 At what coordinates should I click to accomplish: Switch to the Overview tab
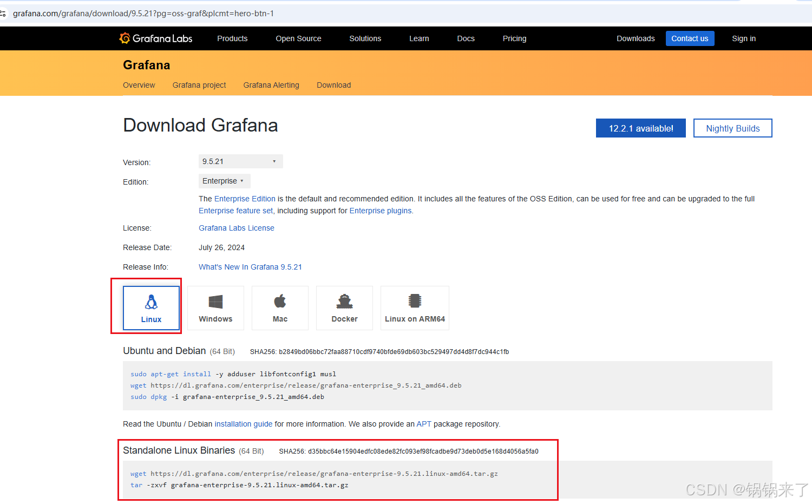click(x=139, y=85)
